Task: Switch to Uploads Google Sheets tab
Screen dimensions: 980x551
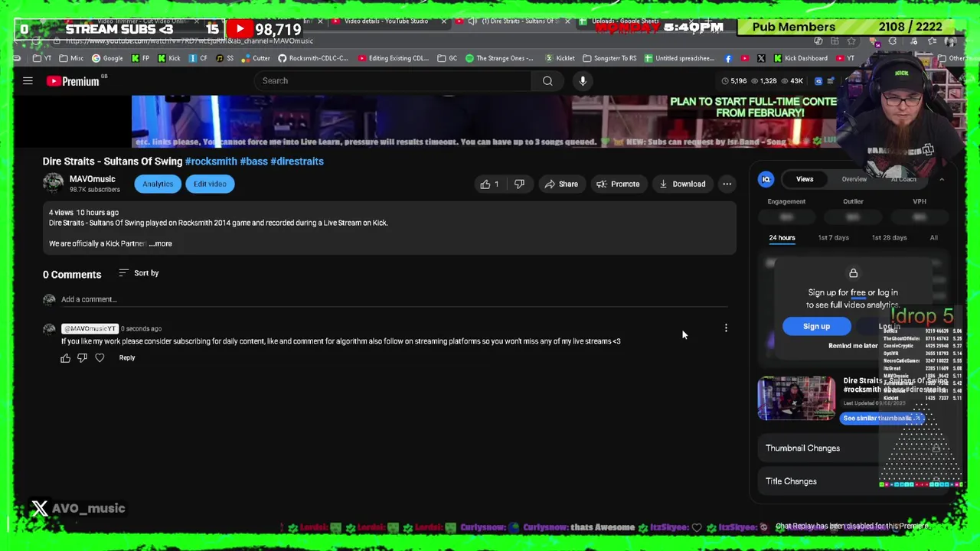Action: (626, 21)
